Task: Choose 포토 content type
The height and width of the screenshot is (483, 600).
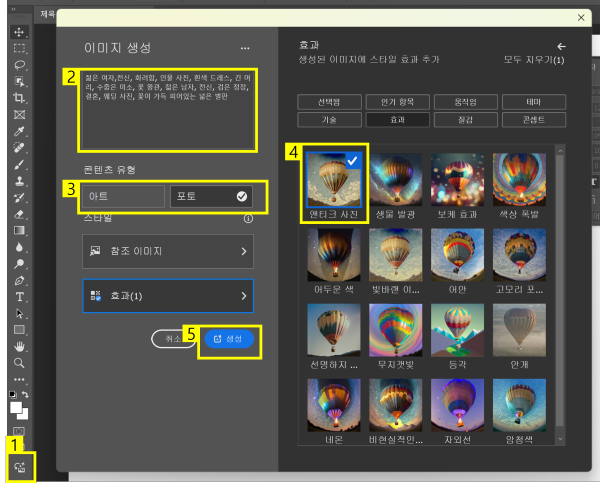Action: (x=211, y=196)
